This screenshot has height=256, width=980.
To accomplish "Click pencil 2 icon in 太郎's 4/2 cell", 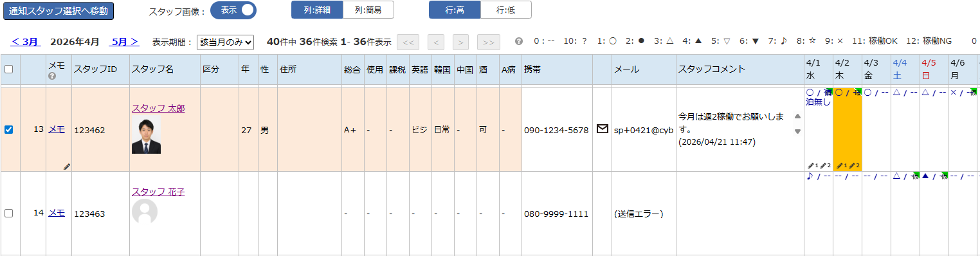I will click(x=854, y=166).
